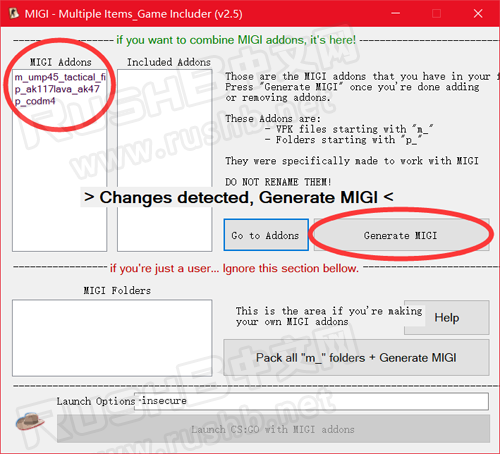Click the MIGI app icon in title bar
Image resolution: width=500 pixels, height=454 pixels.
pyautogui.click(x=14, y=14)
